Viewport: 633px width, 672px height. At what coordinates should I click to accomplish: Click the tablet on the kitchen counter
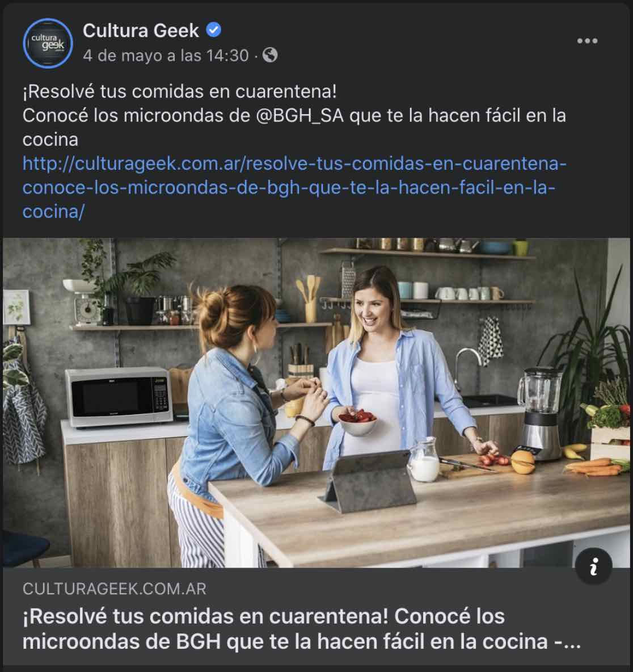[368, 481]
